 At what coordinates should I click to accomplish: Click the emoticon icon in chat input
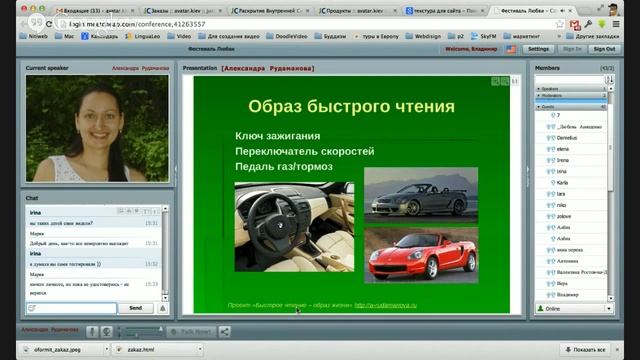click(x=32, y=308)
